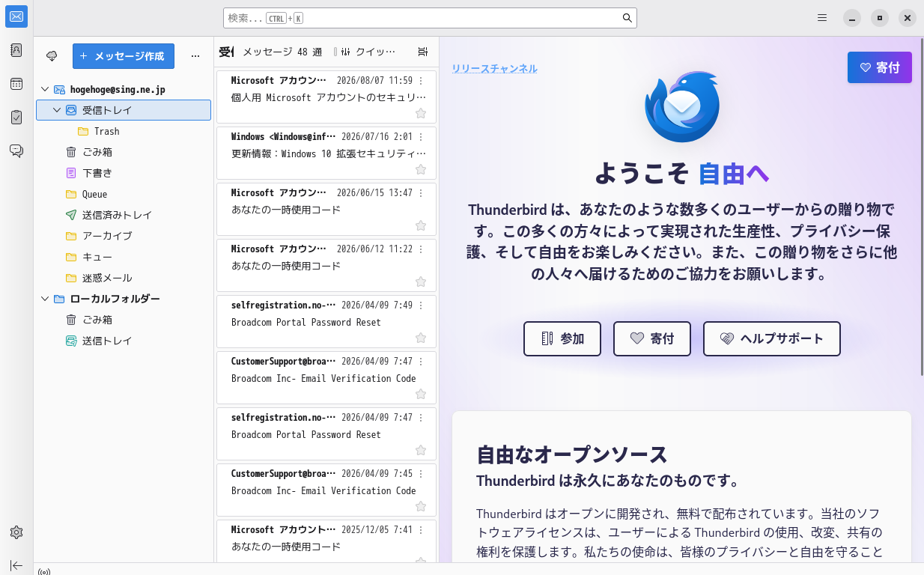Screen dimensions: 924x575
Task: Open Settings gear in spaces toolbar
Action: pos(16,532)
